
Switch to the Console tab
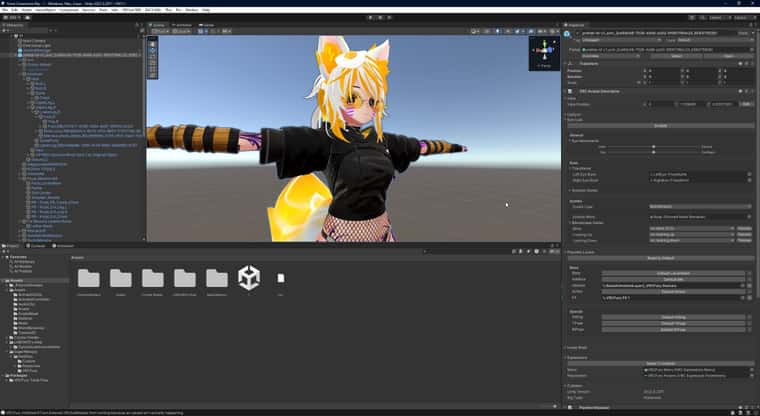38,246
